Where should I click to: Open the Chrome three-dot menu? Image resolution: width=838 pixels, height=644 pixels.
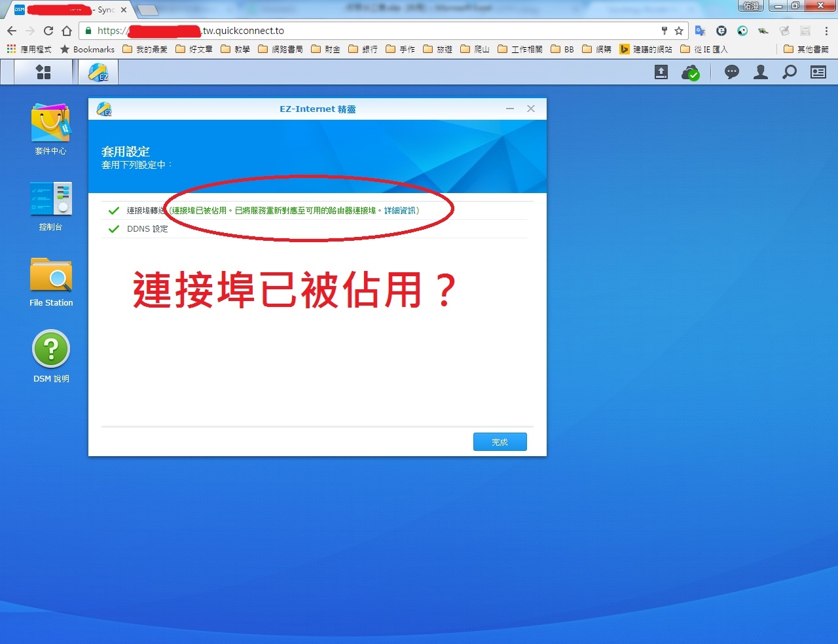(x=826, y=31)
